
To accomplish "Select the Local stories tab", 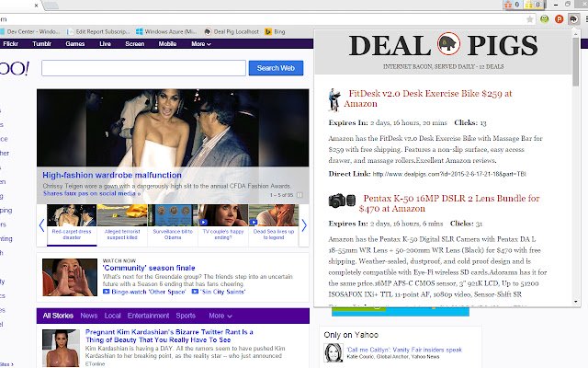I will 112,316.
